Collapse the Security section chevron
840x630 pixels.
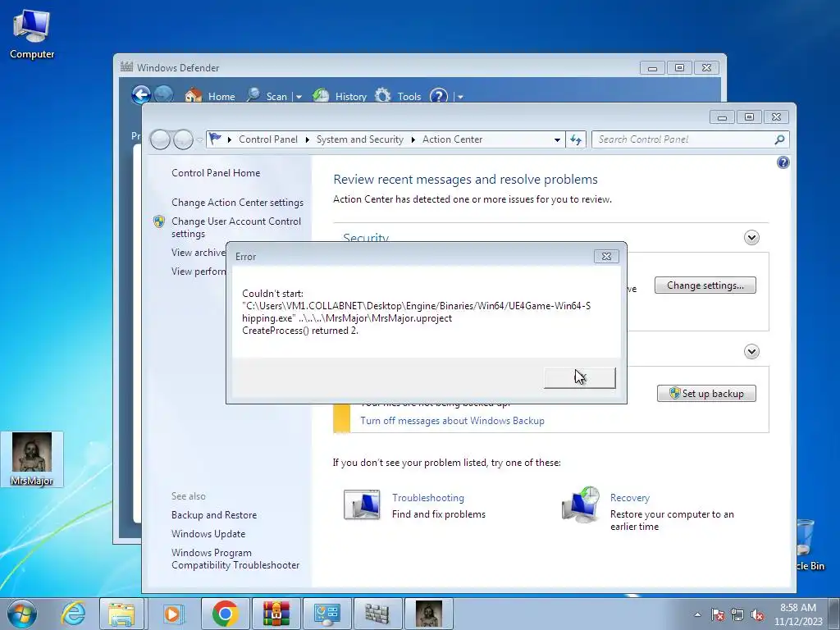[x=751, y=237]
